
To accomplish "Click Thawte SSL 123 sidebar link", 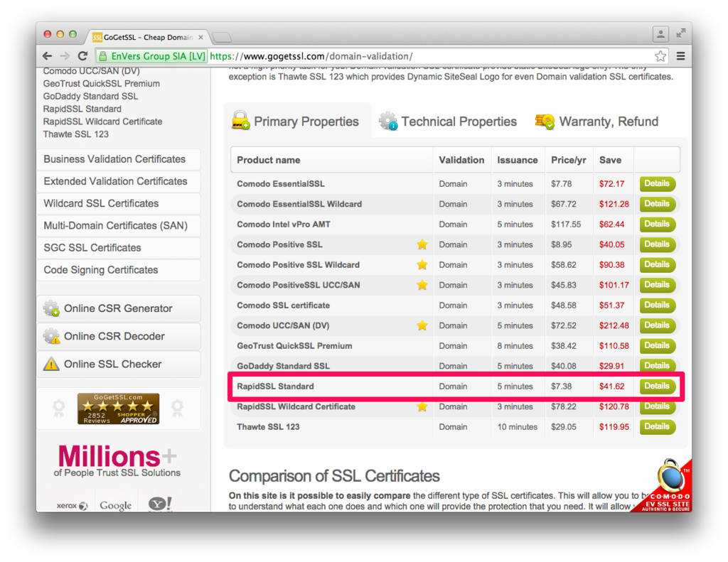I will [x=75, y=134].
